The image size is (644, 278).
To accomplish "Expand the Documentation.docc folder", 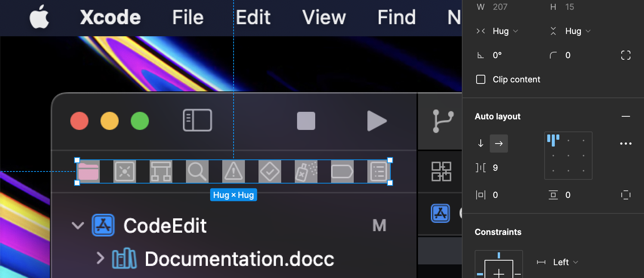I will [100, 258].
